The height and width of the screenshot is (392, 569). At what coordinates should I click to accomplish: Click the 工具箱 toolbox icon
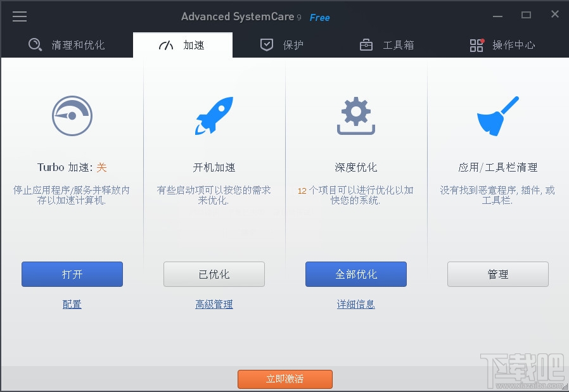[x=366, y=44]
